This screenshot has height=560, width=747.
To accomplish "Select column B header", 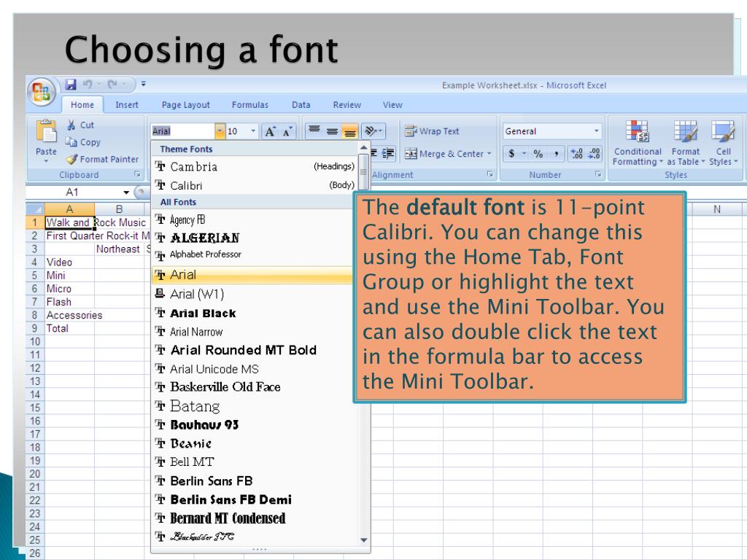I will (119, 209).
